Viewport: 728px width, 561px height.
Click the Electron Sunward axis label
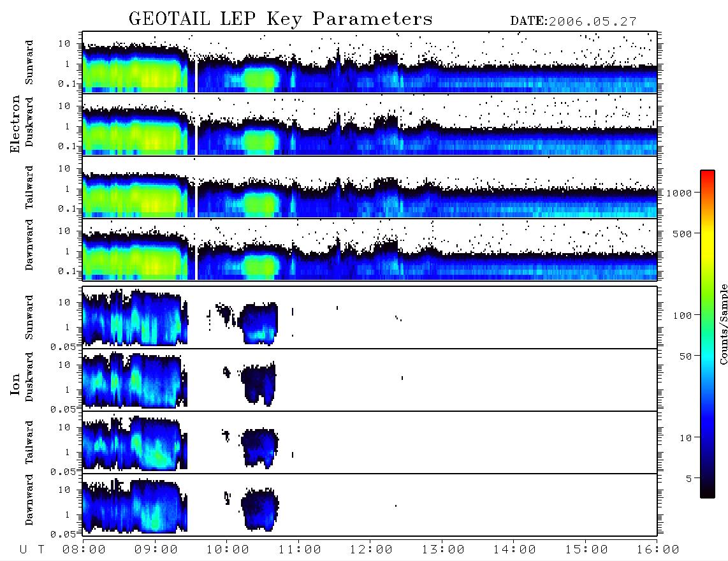click(29, 62)
